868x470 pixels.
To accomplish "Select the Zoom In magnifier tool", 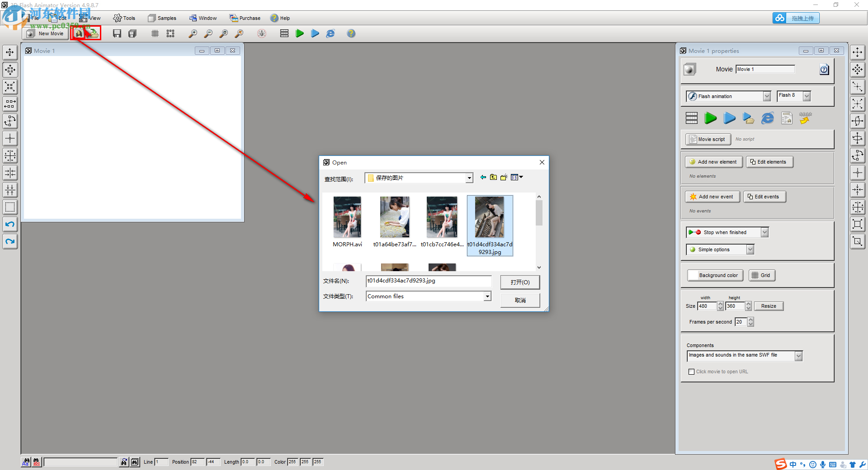I will coord(193,33).
